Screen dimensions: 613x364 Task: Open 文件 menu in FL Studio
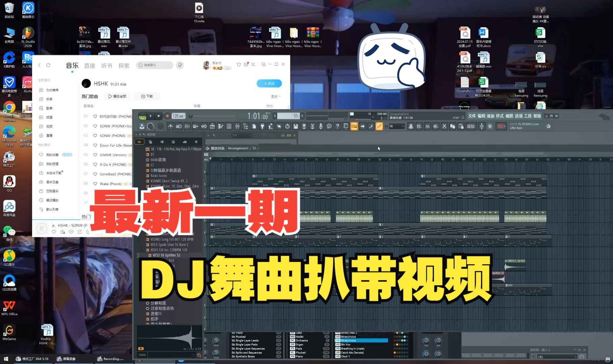(x=472, y=116)
